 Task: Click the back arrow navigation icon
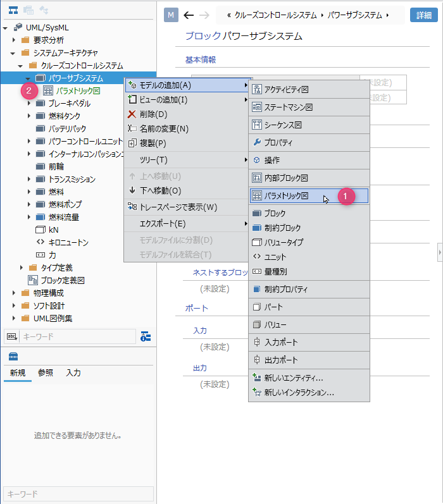188,15
